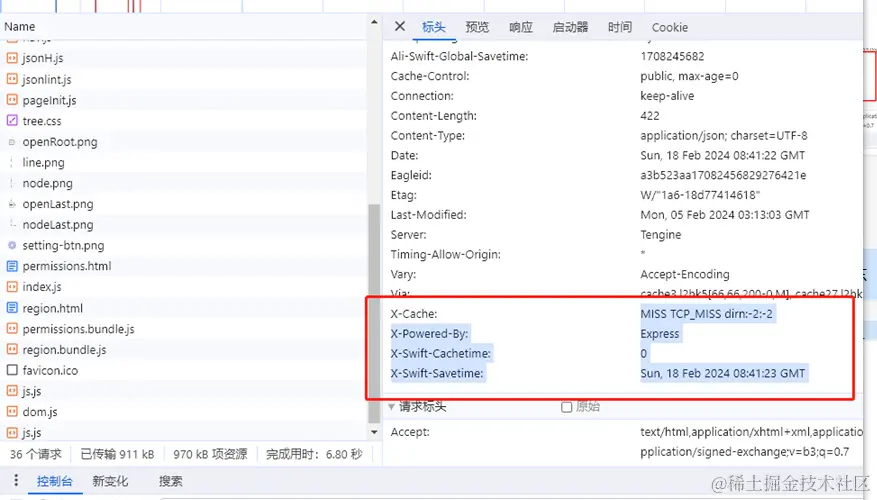Click the Vary value Accept-Encoding

(685, 274)
